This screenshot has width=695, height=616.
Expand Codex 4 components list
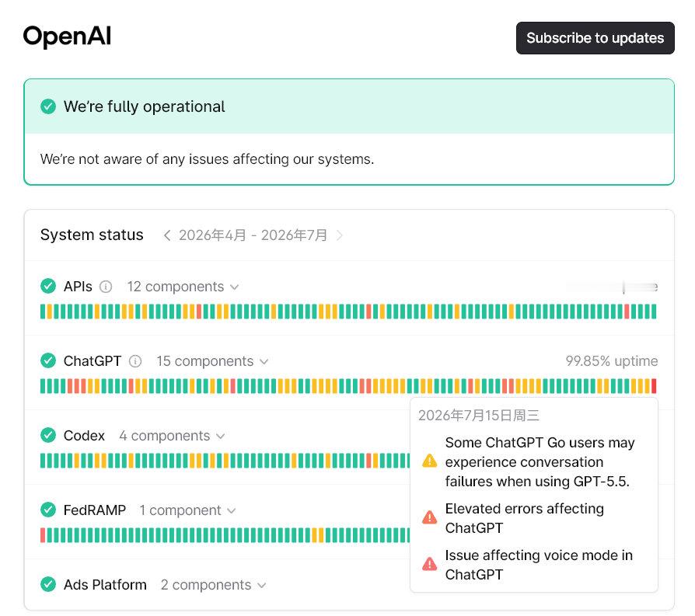172,436
